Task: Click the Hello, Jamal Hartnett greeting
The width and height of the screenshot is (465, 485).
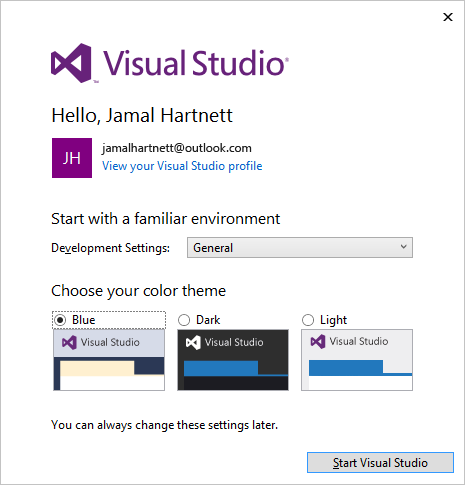Action: point(142,116)
